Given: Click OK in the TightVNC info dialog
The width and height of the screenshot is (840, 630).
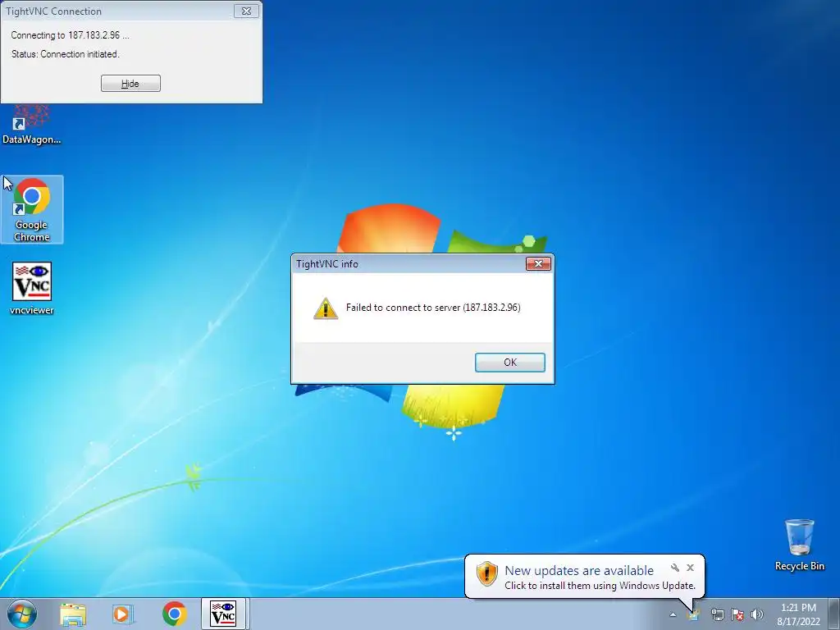Looking at the screenshot, I should [510, 362].
